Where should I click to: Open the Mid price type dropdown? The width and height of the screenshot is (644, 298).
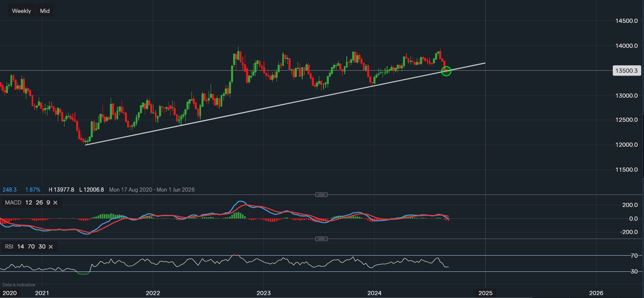click(45, 11)
